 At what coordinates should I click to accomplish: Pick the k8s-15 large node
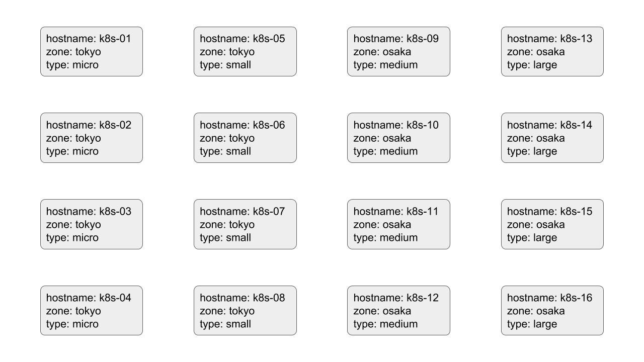552,224
